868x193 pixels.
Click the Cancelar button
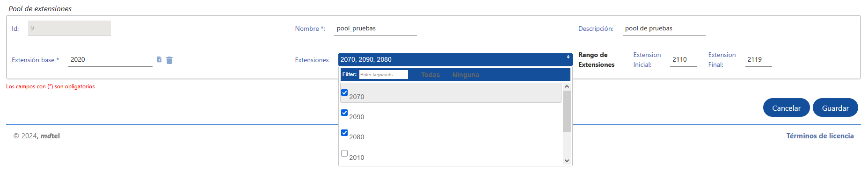(x=786, y=107)
